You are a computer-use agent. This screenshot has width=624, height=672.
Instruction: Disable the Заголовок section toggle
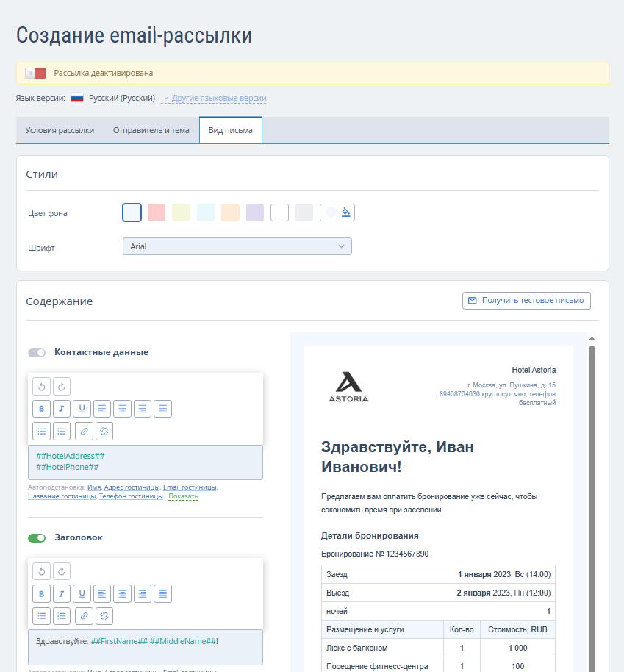(x=37, y=538)
